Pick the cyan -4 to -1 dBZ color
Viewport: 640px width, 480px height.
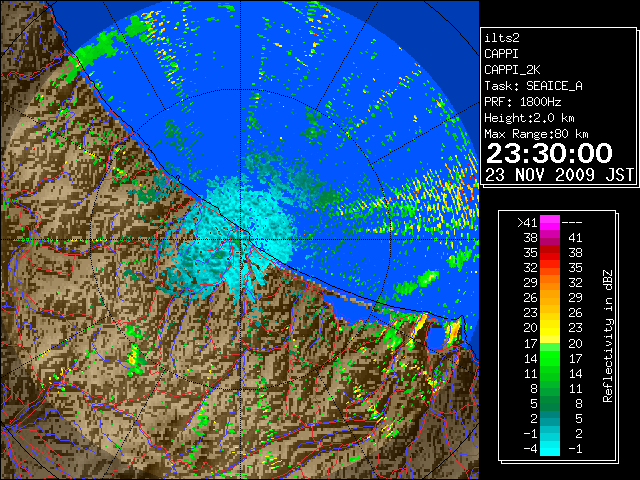pos(550,448)
